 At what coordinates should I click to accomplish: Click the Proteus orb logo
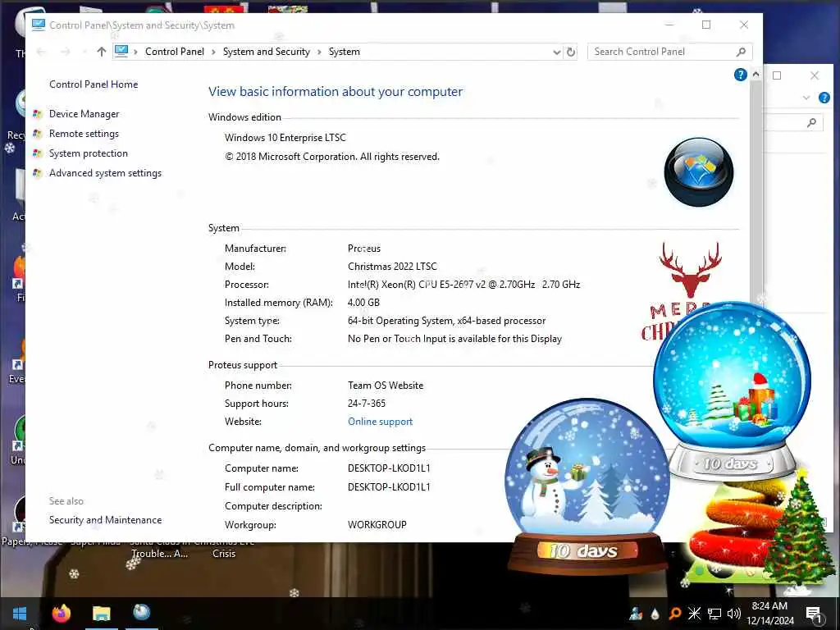699,172
